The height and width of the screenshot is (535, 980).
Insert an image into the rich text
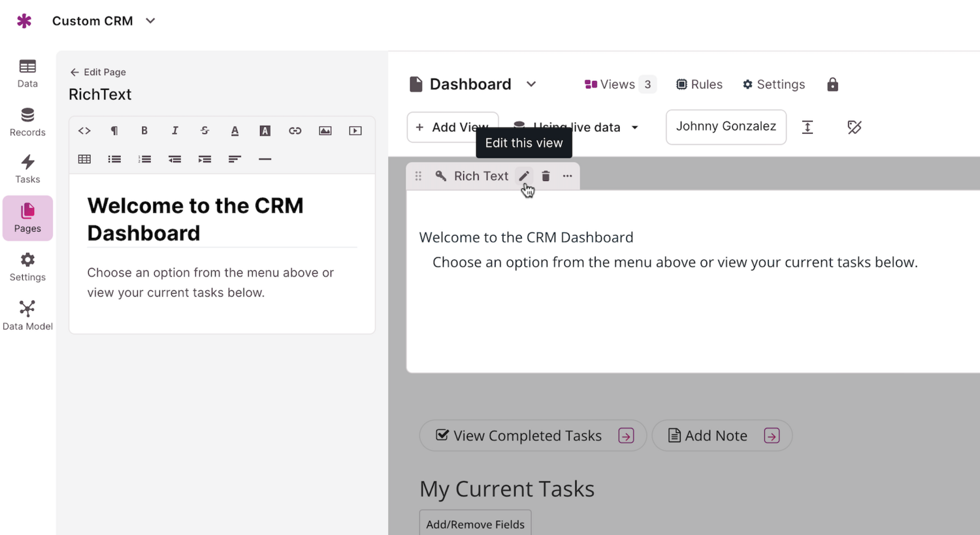point(325,131)
